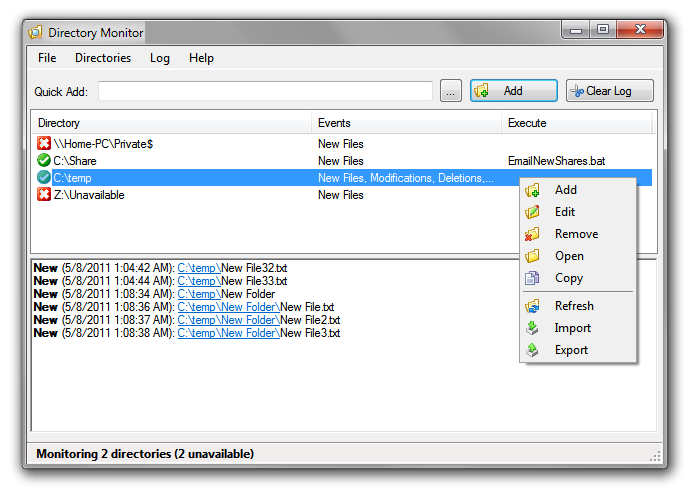Select the \\Home-PC\Private$ directory row

tap(342, 144)
